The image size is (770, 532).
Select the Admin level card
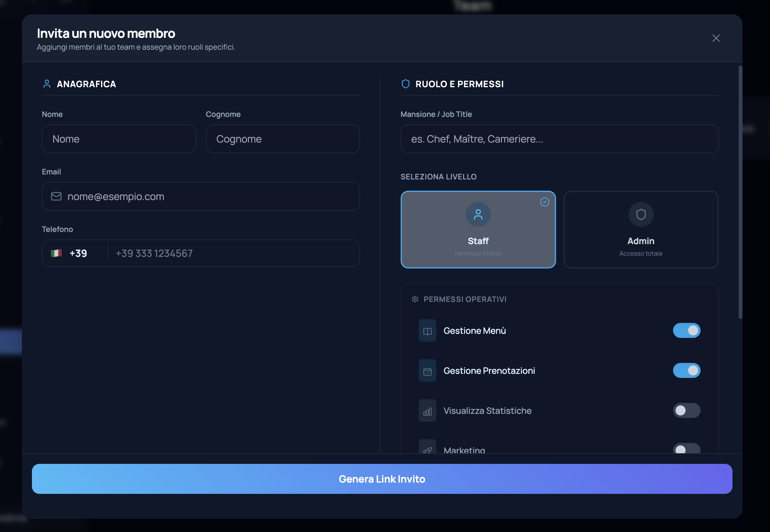point(641,230)
